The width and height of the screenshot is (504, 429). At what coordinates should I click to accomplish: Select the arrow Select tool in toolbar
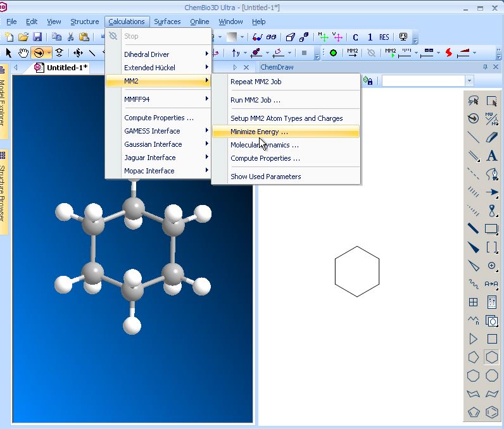pos(9,53)
